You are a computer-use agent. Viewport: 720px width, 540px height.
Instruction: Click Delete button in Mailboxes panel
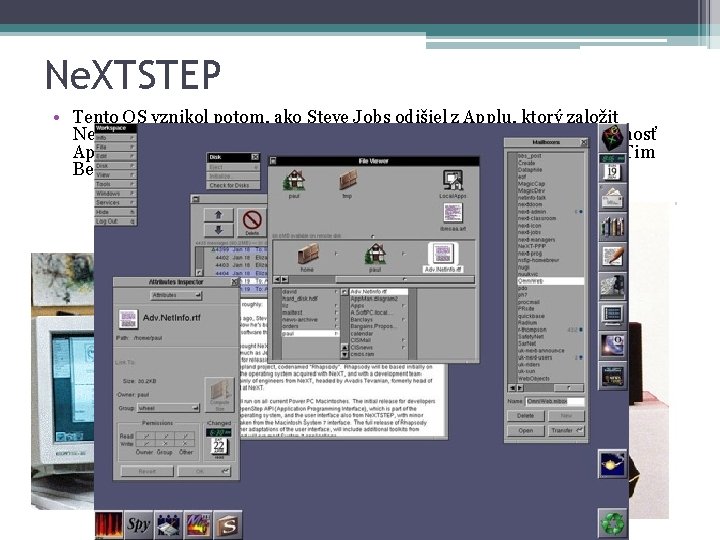[525, 416]
